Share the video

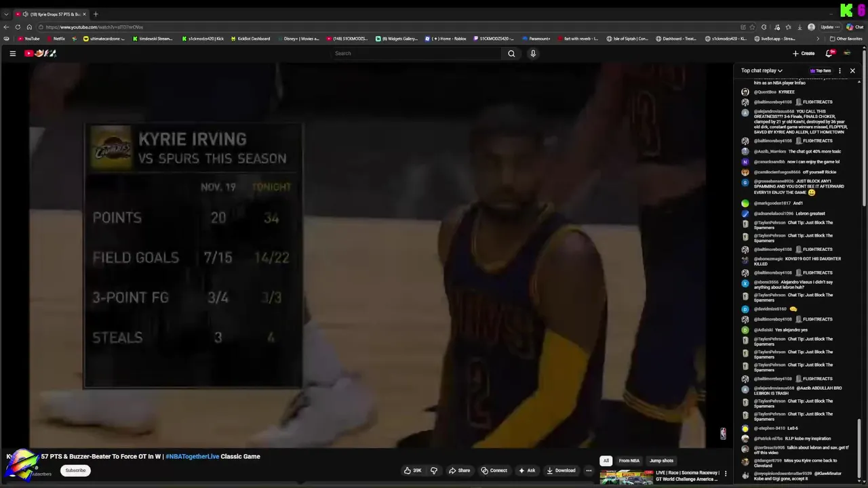pos(459,470)
